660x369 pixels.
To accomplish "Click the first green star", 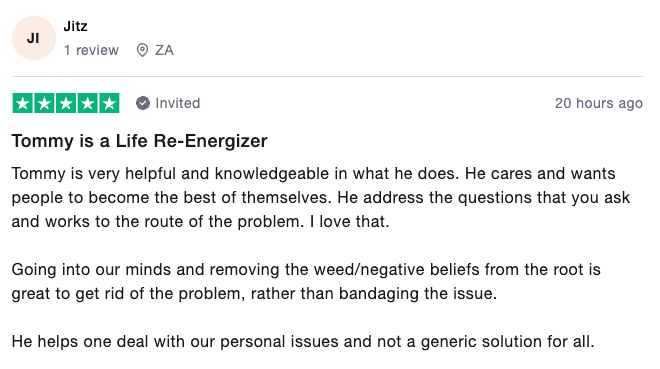I will (x=23, y=103).
